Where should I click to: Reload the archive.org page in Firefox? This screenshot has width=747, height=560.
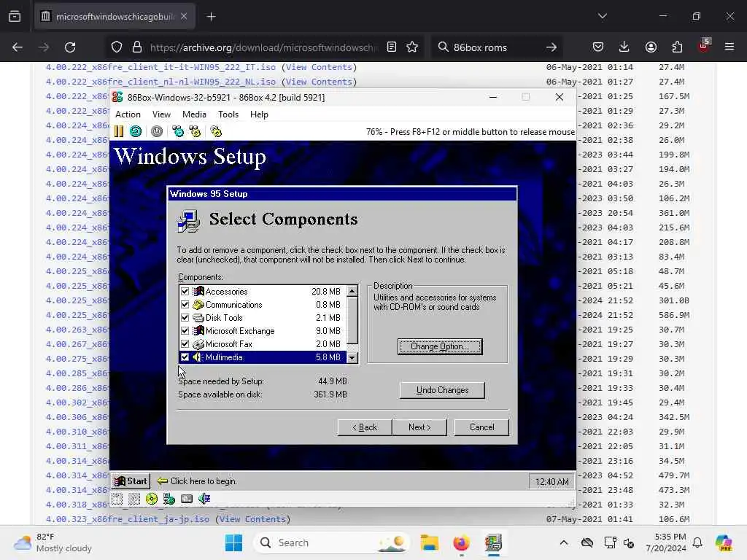pyautogui.click(x=70, y=47)
